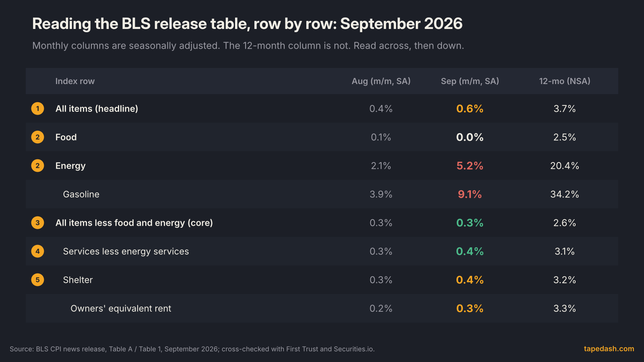Click the number 1 badge beside All items

(x=38, y=109)
